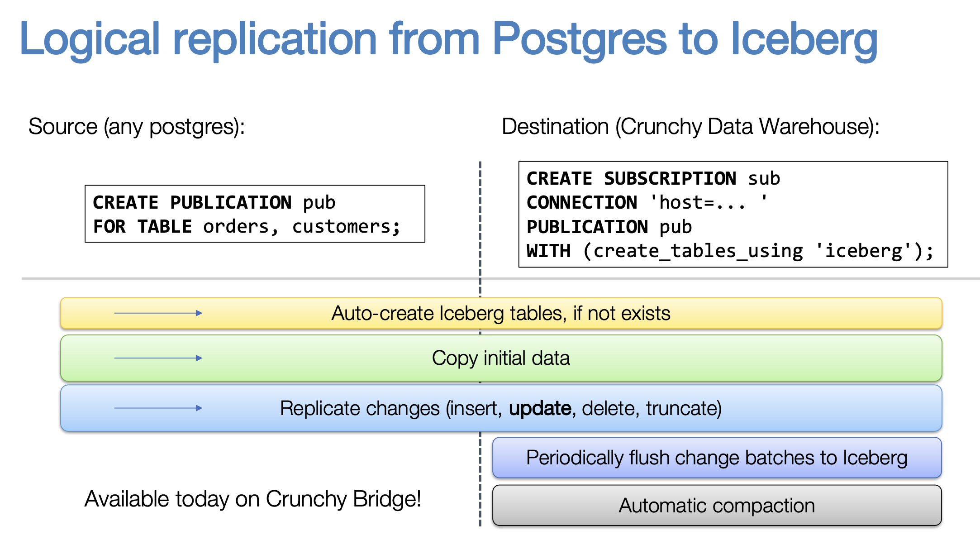Select the 'Destination (Crunchy Data Warehouse):' heading
The height and width of the screenshot is (535, 980).
point(691,127)
